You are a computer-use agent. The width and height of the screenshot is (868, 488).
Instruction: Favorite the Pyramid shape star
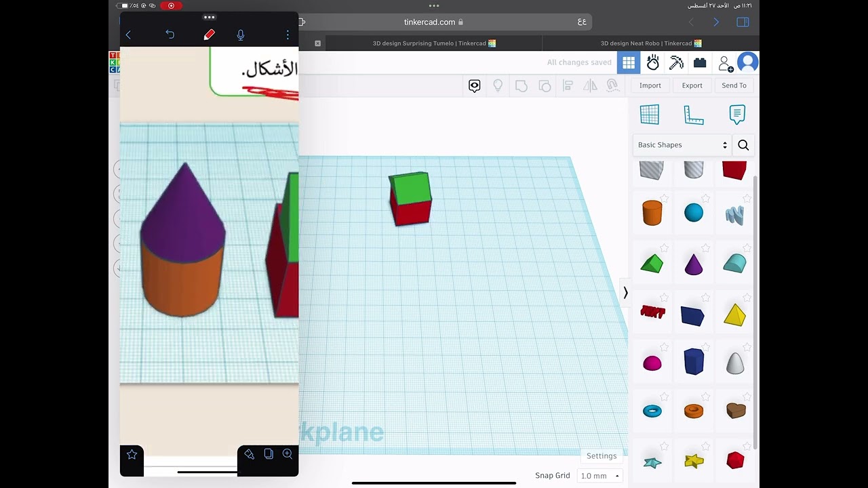[747, 298]
